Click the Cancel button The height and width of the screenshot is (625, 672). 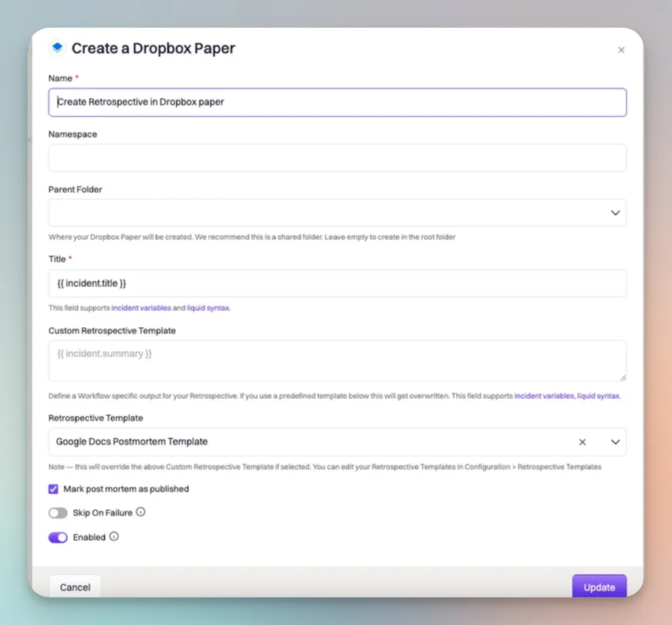(x=75, y=586)
